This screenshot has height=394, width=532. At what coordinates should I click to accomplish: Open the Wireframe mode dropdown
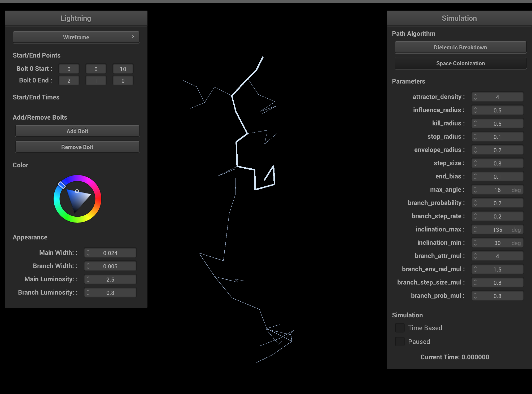[76, 37]
